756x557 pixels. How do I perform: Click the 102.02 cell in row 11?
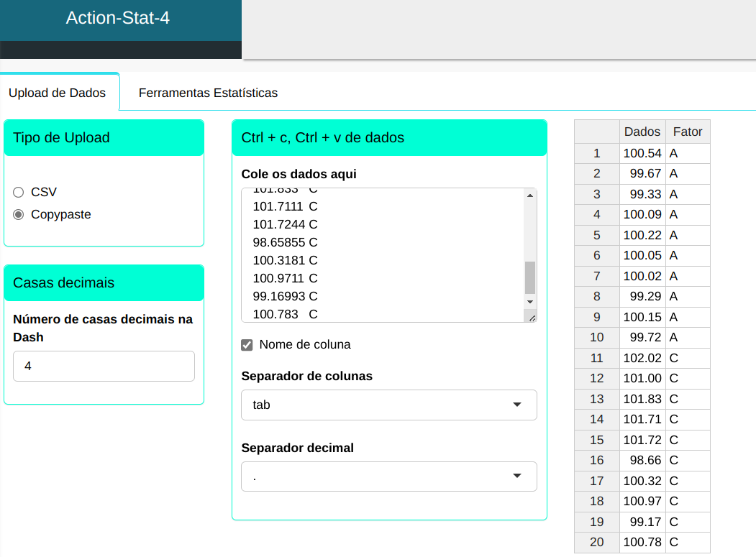point(642,358)
